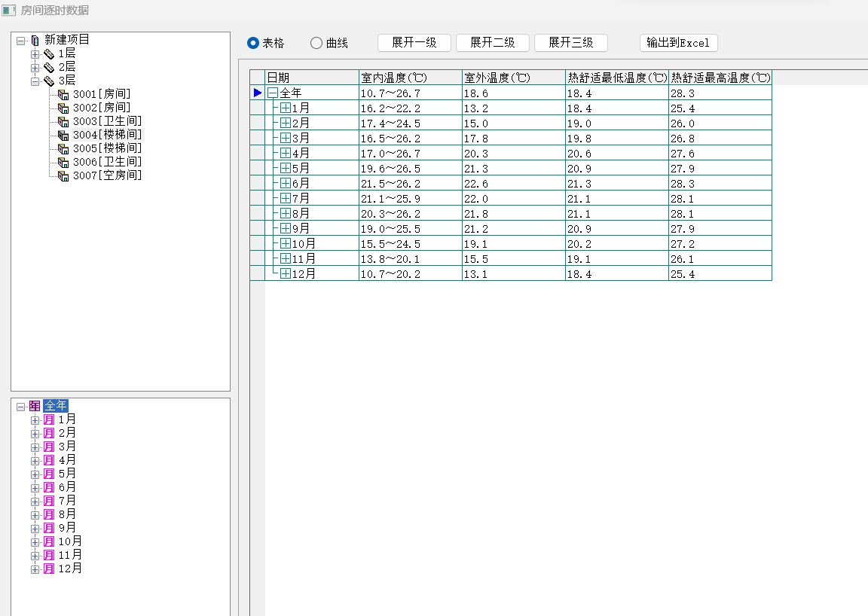868x616 pixels.
Task: Click the pink month icon for 5月
Action: 49,474
